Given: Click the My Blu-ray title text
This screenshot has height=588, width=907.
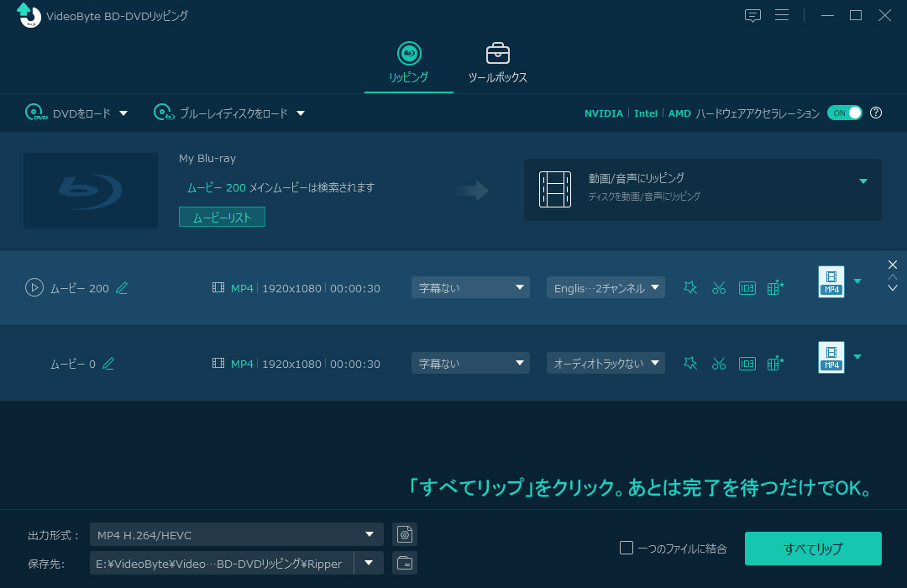Looking at the screenshot, I should pos(207,158).
